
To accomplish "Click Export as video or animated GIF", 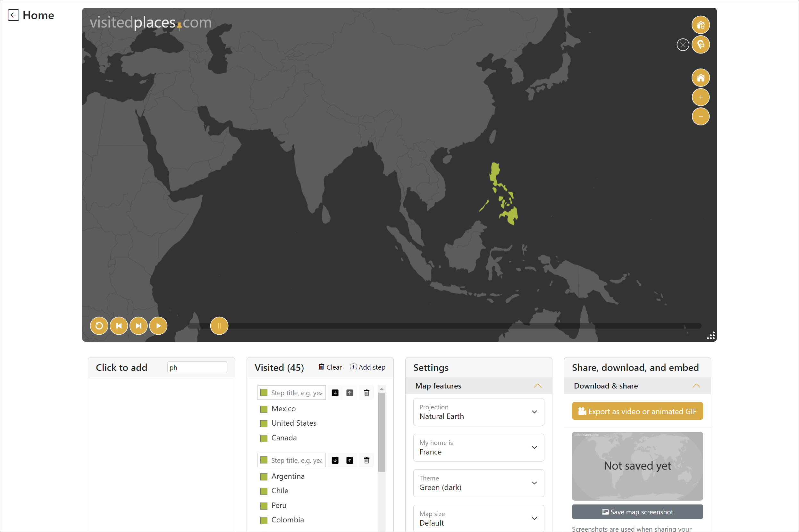I will click(637, 411).
